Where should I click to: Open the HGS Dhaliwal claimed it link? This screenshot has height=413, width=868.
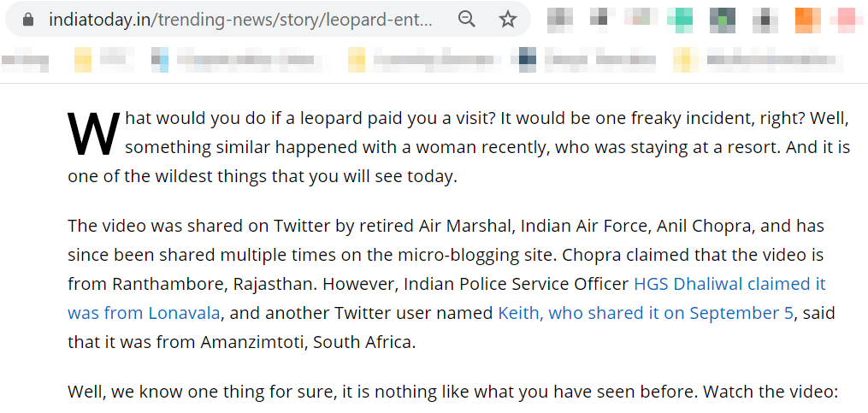(729, 284)
